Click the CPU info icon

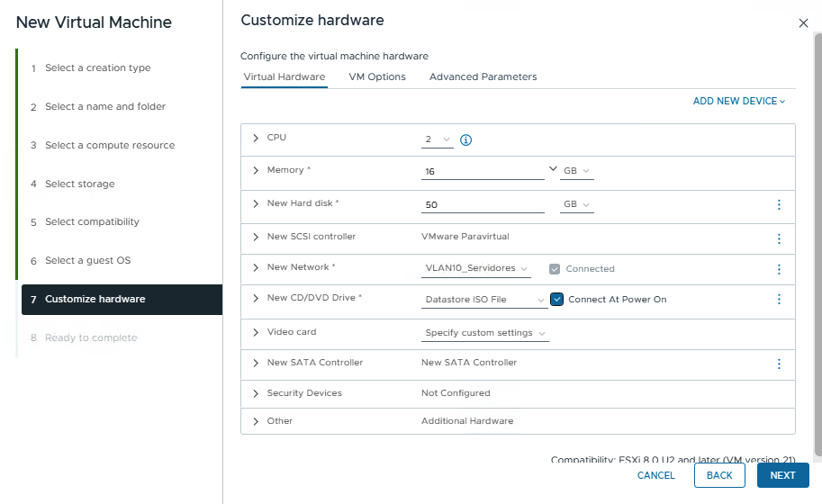pos(466,140)
